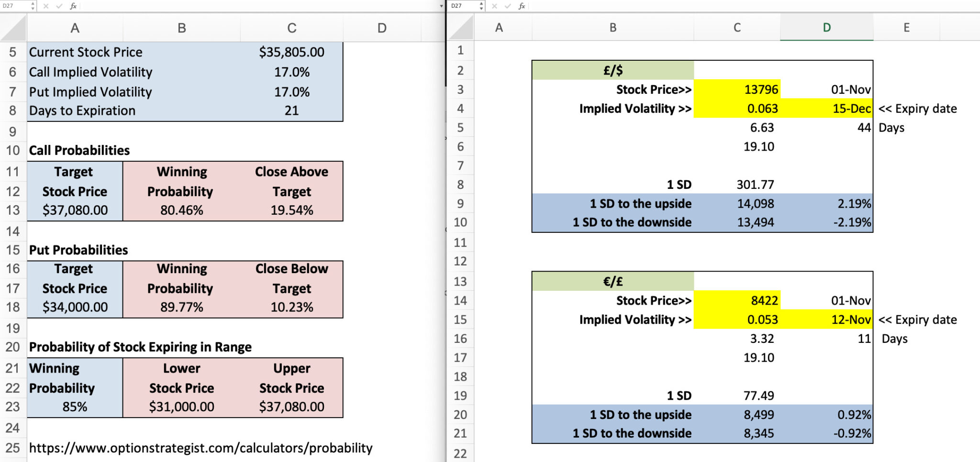
Task: Click the $31,000.00 lower stock price cell
Action: click(181, 407)
